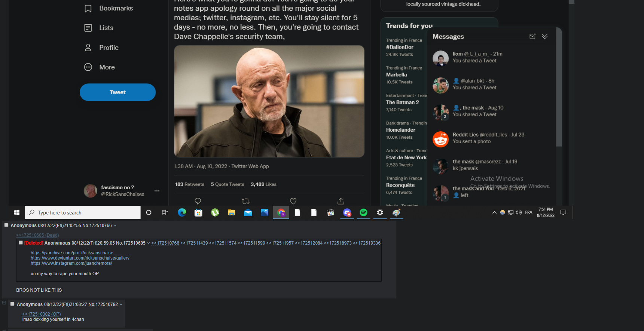The height and width of the screenshot is (331, 644).
Task: Click the volume speaker icon in the tray
Action: 519,212
